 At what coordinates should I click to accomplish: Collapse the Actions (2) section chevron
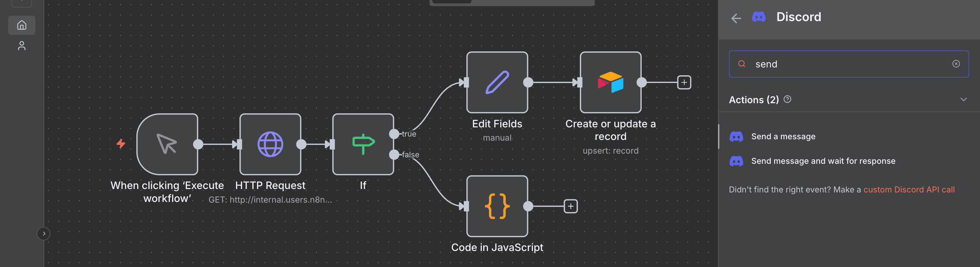point(963,99)
